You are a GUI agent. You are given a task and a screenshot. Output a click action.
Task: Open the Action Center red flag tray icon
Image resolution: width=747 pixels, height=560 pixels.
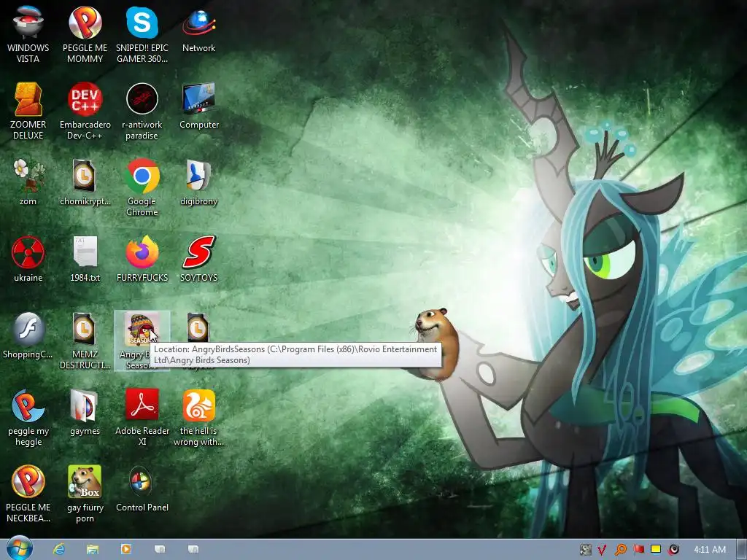(638, 550)
